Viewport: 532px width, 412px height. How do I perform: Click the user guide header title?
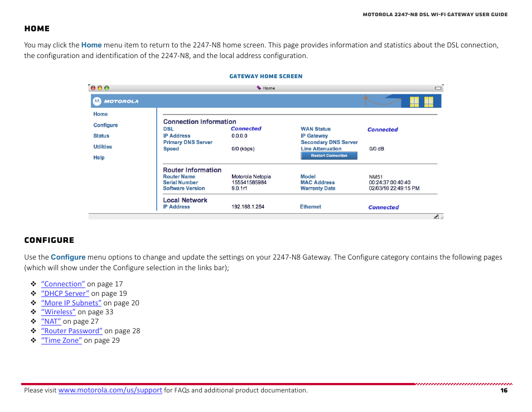436,15
